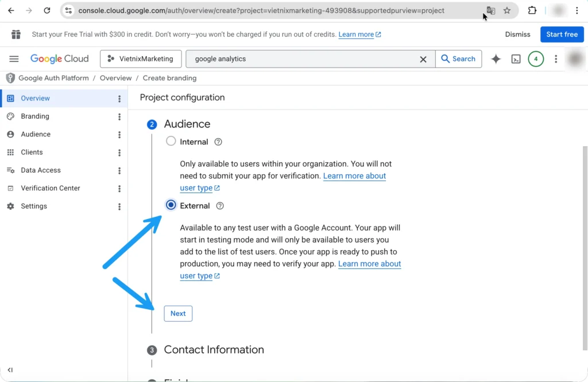
Task: Expand the Contact Information step
Action: coord(214,350)
